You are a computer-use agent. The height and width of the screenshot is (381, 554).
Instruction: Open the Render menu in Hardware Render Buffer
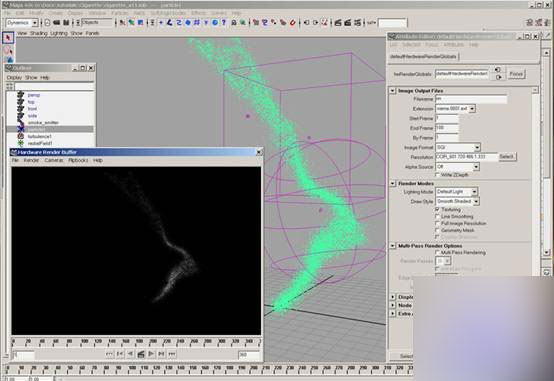[x=31, y=160]
